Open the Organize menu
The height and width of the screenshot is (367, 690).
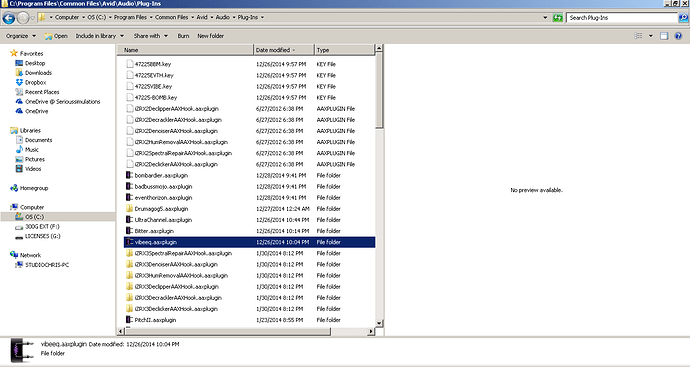tap(21, 36)
